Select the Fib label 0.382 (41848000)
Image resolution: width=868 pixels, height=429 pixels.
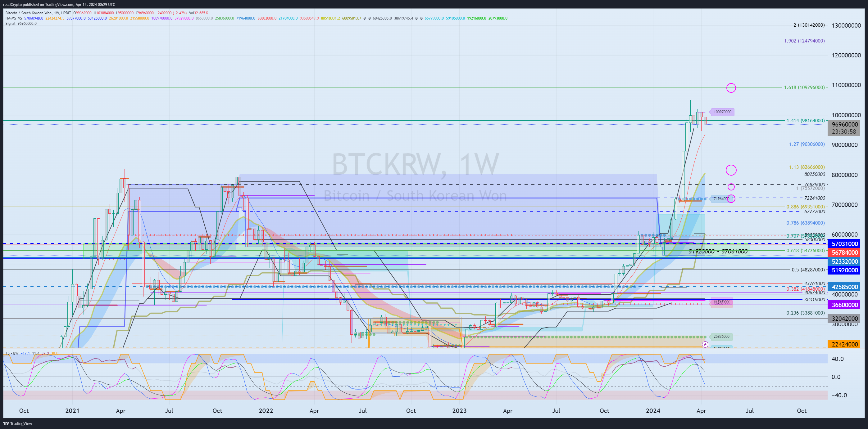click(x=806, y=289)
